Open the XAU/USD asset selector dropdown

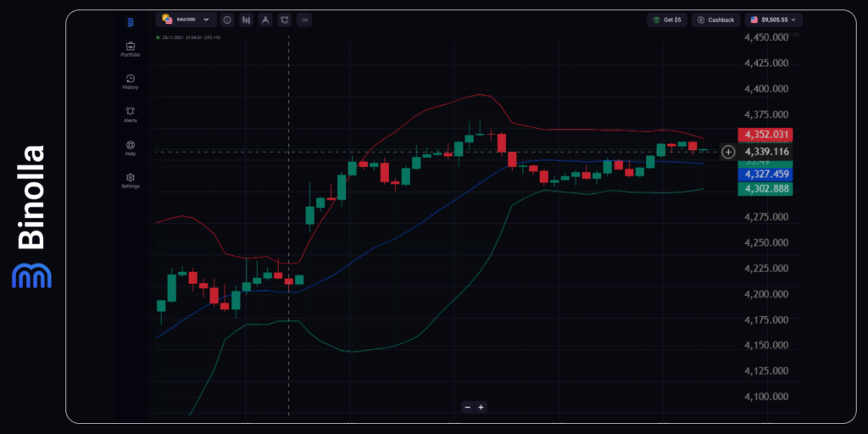186,19
